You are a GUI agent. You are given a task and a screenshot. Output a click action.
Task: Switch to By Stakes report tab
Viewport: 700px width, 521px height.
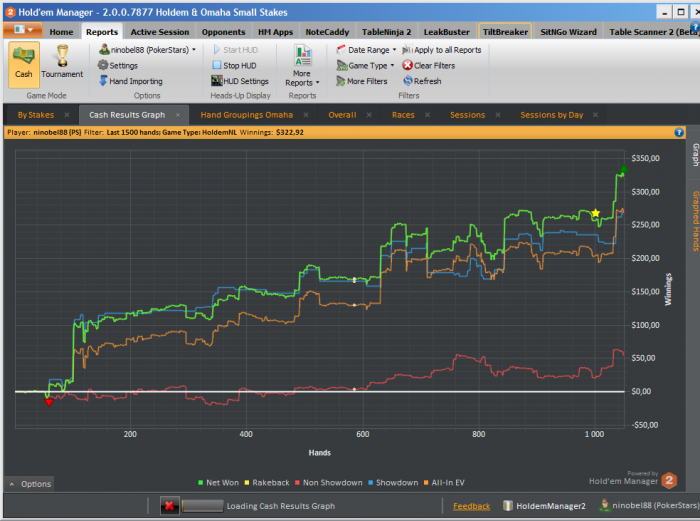(x=36, y=115)
